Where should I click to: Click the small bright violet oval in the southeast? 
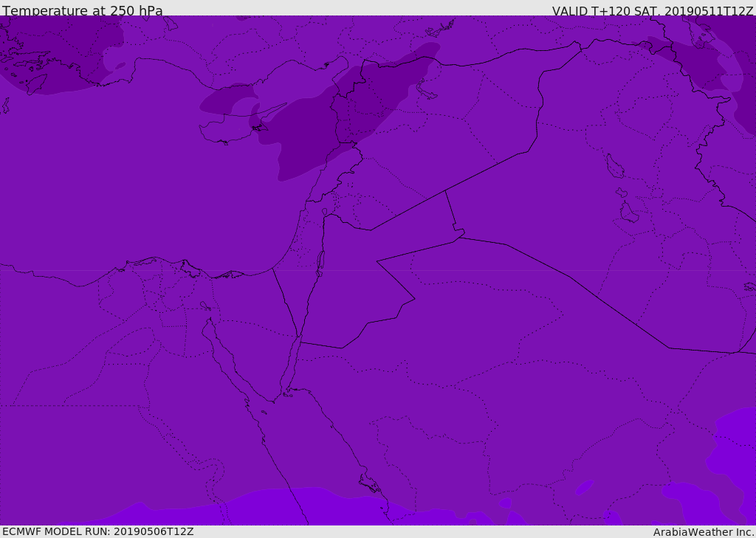click(584, 487)
